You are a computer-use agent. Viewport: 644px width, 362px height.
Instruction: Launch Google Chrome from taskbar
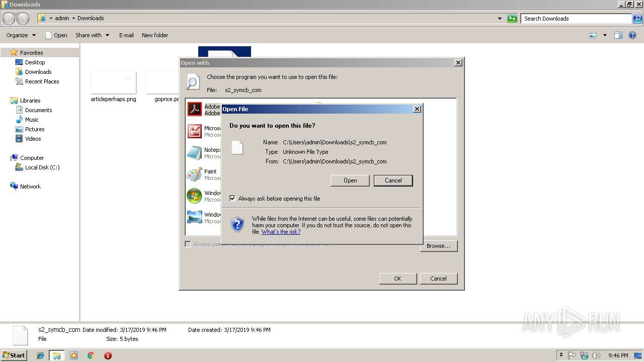click(x=91, y=355)
